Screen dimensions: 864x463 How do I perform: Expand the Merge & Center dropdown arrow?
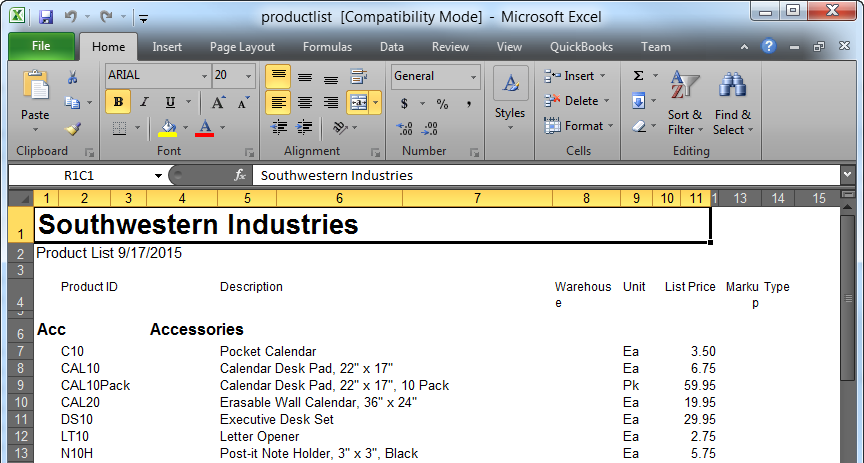point(376,103)
